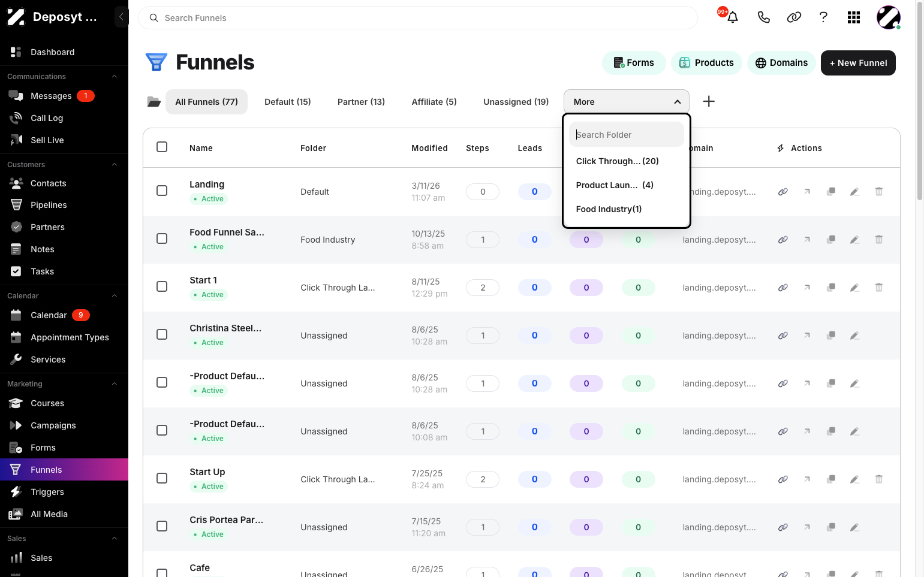Click the + New Funnel button
The image size is (924, 577).
click(x=858, y=63)
